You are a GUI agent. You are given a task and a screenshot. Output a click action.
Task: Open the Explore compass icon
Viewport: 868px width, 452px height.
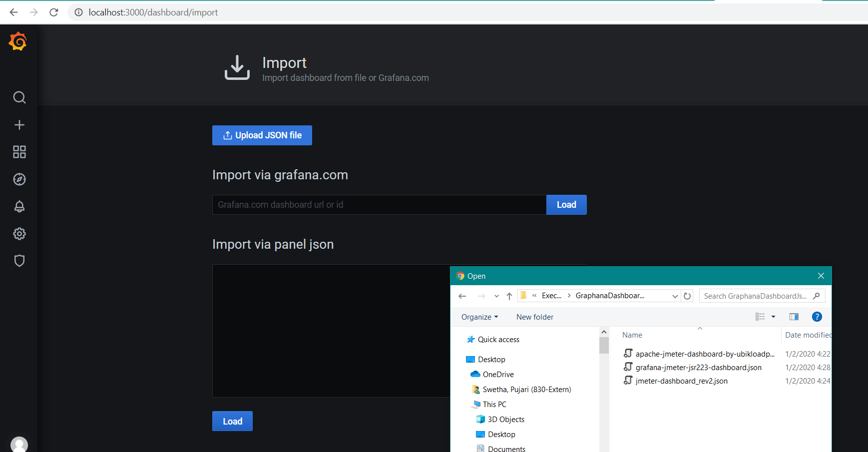[x=19, y=179]
